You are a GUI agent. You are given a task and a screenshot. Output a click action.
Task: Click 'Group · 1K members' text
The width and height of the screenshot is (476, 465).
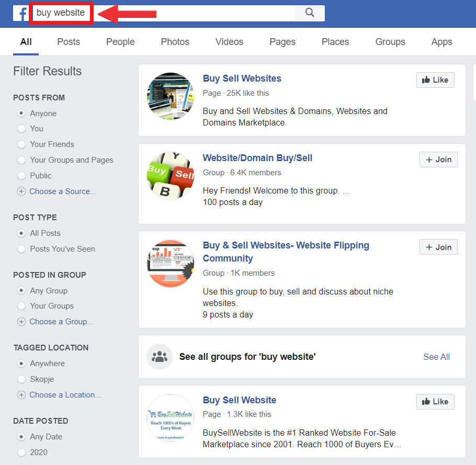tap(239, 273)
